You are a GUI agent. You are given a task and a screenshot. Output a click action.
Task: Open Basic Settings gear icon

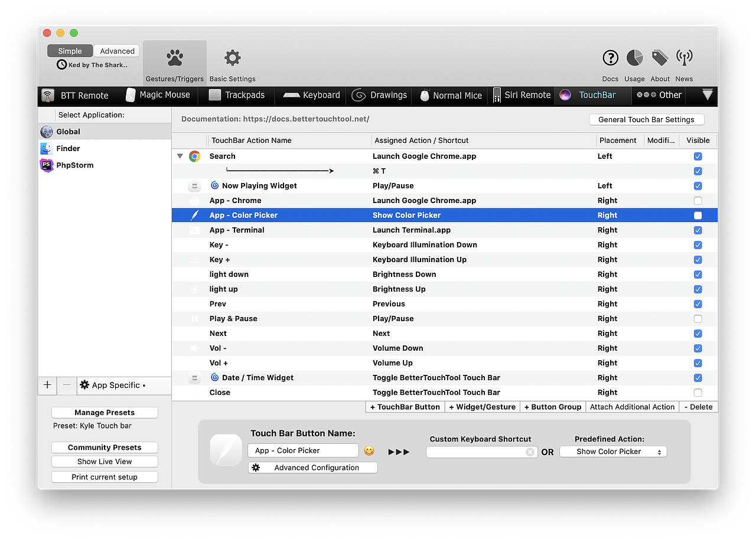coord(232,58)
